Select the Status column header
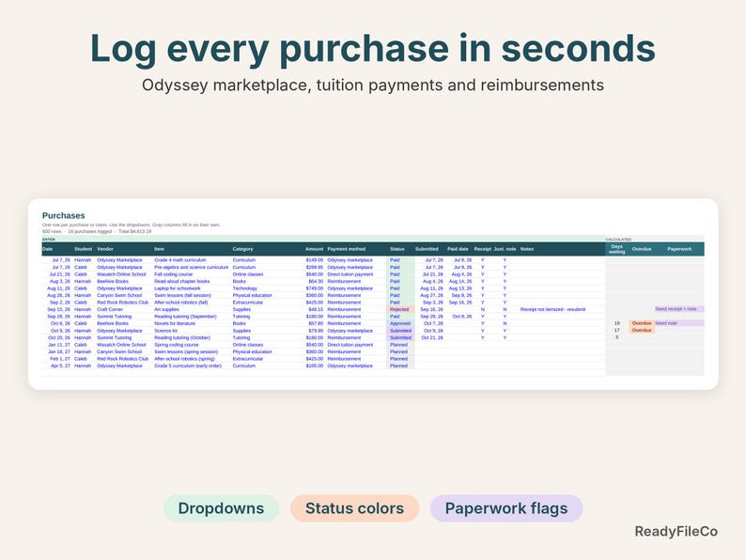 pos(397,249)
